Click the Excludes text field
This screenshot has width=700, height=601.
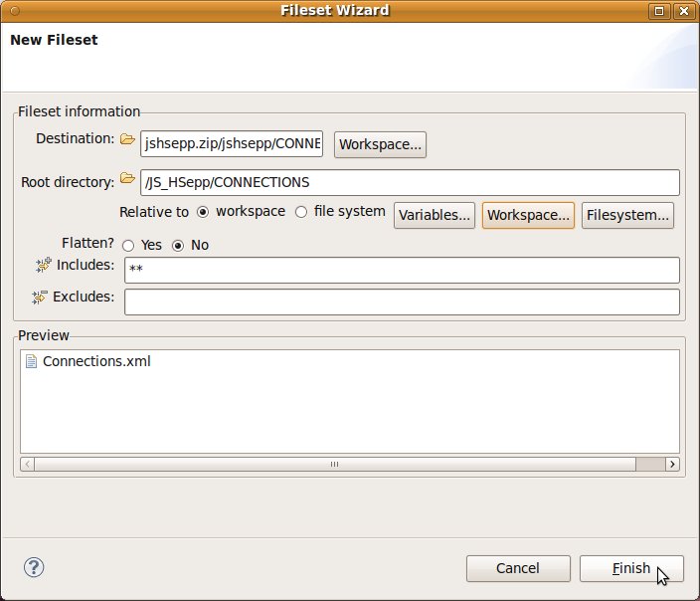(x=402, y=301)
